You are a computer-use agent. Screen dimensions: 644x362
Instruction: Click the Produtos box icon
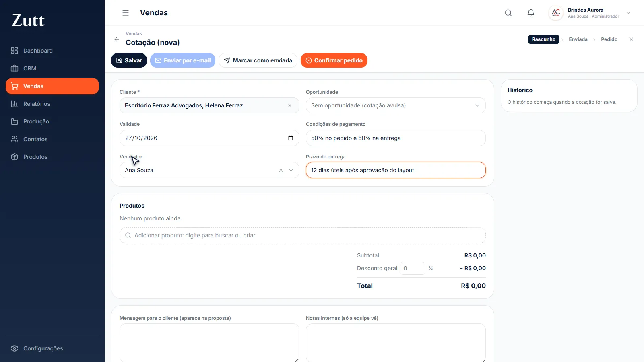(x=14, y=157)
